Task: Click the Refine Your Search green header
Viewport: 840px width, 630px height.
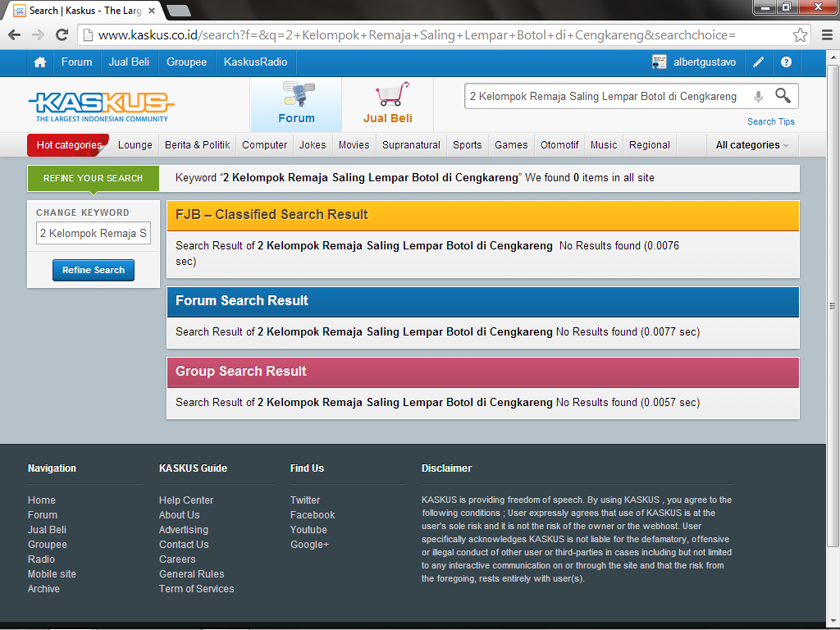Action: point(94,178)
